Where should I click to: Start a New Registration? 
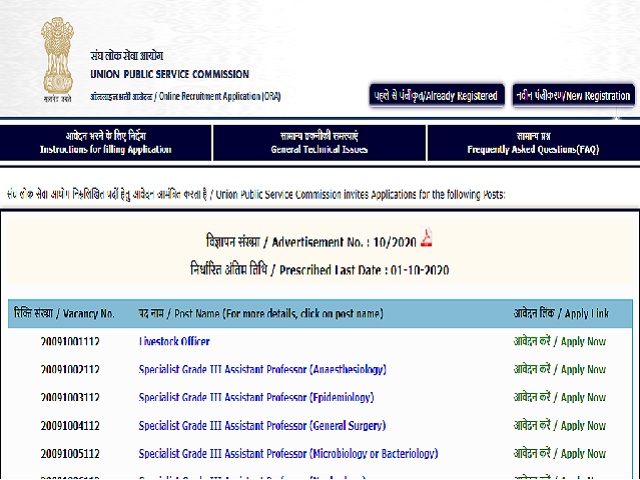click(573, 96)
